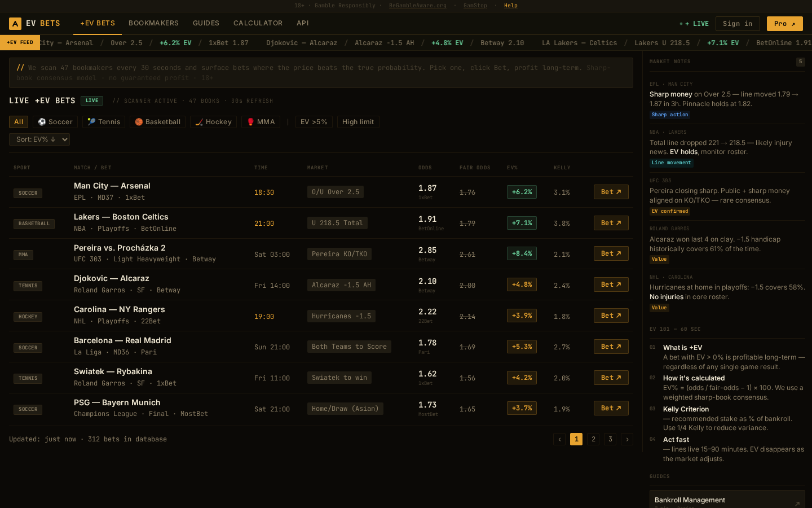
Task: Open the Calculator nav tab
Action: point(258,23)
